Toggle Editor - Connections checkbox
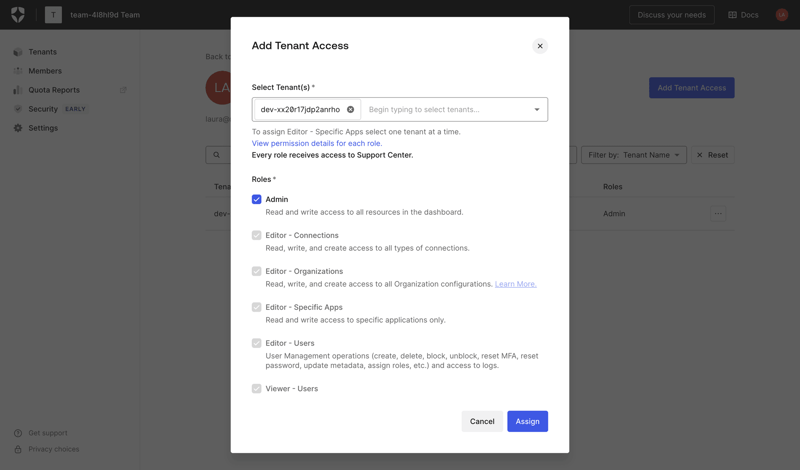Viewport: 800px width, 470px height. pos(257,235)
